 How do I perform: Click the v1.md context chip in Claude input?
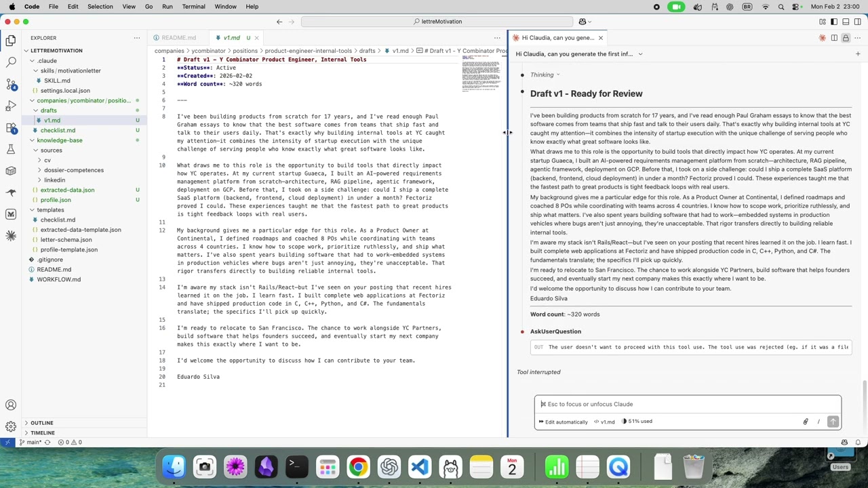point(604,422)
